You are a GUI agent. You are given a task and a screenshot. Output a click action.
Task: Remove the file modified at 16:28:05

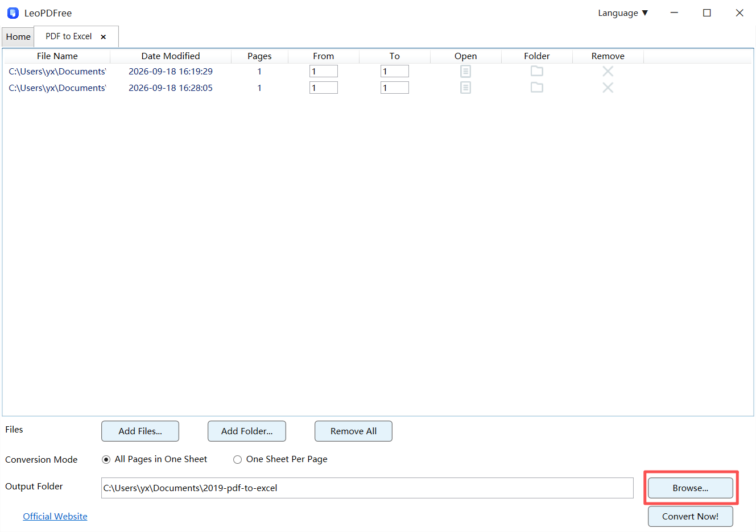click(608, 88)
